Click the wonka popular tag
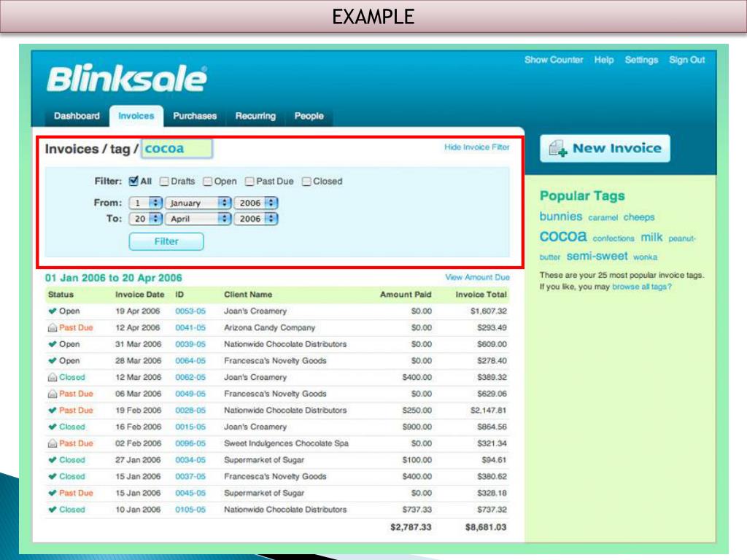 pyautogui.click(x=645, y=257)
